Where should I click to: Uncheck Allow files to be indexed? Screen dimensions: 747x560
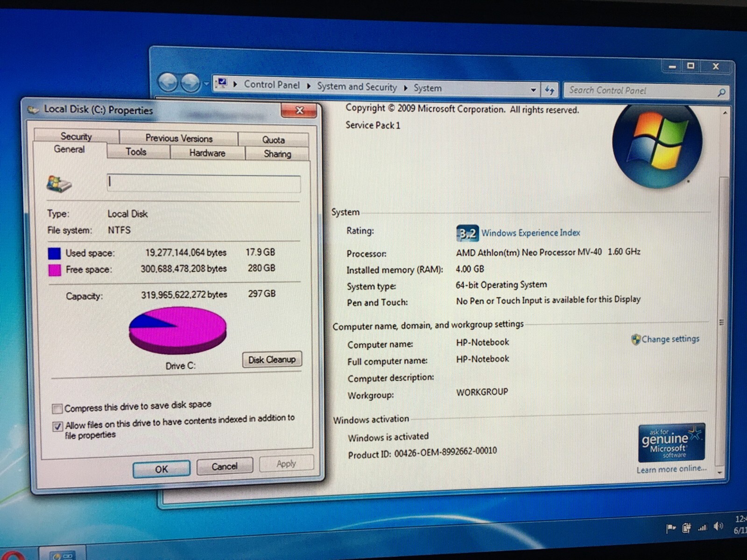point(58,426)
